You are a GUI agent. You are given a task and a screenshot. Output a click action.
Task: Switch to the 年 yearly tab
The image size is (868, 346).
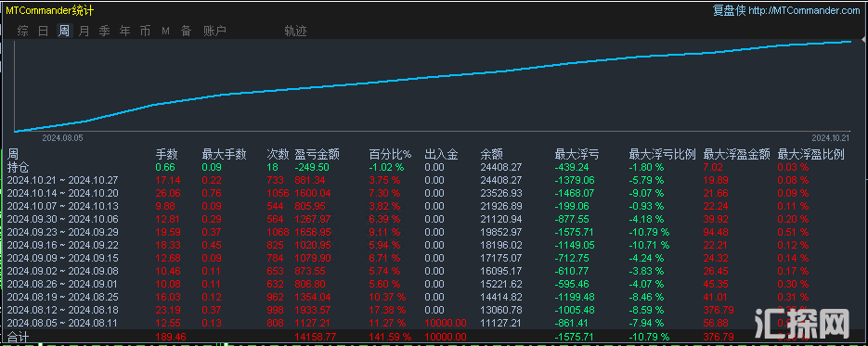(125, 31)
